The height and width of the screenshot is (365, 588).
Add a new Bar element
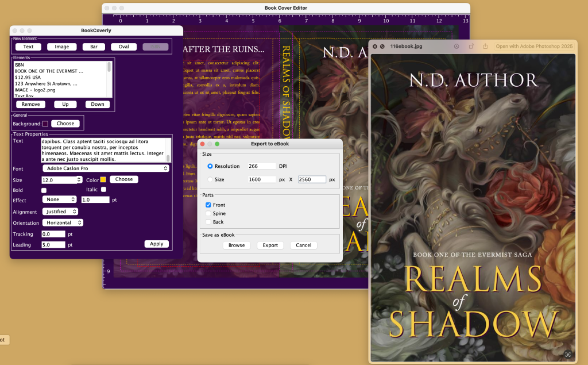94,47
